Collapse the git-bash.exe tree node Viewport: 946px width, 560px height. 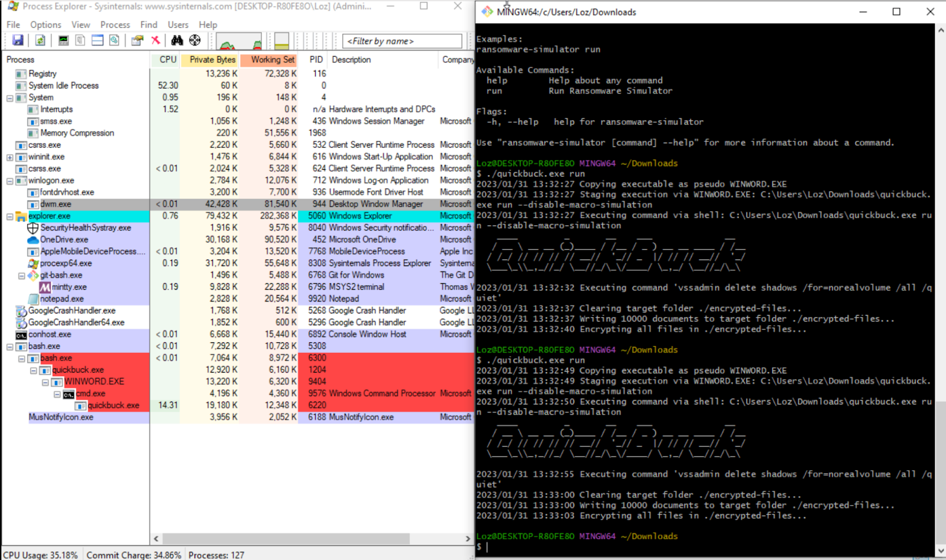click(x=22, y=276)
